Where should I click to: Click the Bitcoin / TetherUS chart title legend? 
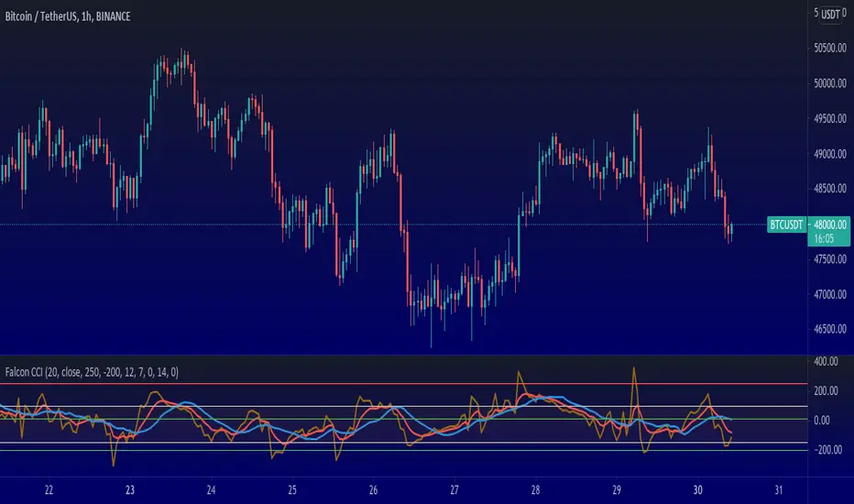(x=68, y=16)
